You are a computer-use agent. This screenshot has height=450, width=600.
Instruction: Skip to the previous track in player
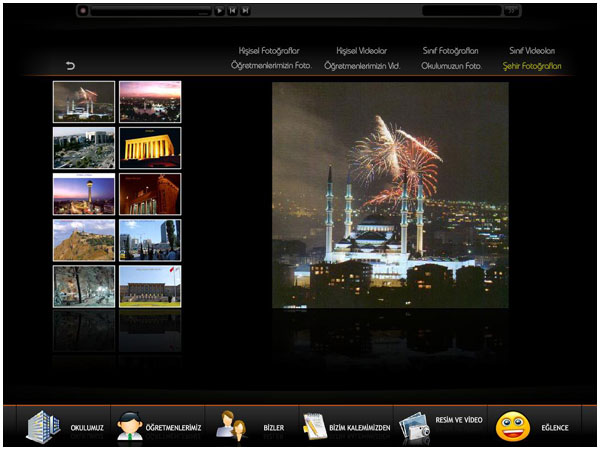[x=233, y=11]
